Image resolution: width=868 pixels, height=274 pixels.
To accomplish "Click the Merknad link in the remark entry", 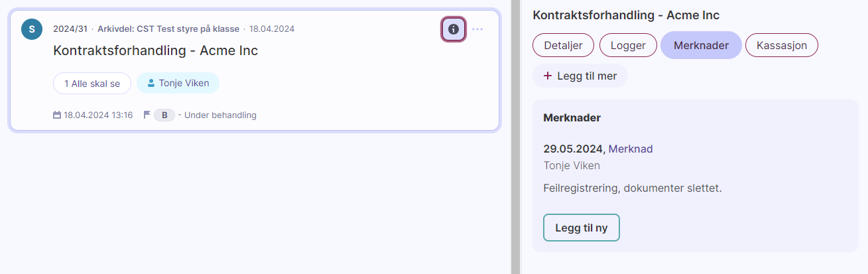I will 631,149.
